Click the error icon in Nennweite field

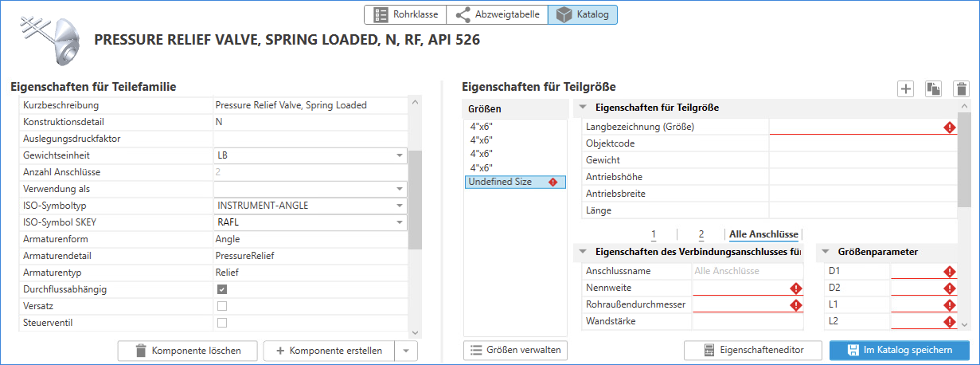[795, 288]
